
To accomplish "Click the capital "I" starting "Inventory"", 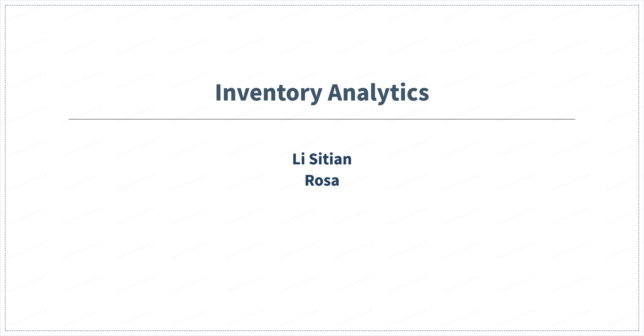I will click(x=218, y=93).
